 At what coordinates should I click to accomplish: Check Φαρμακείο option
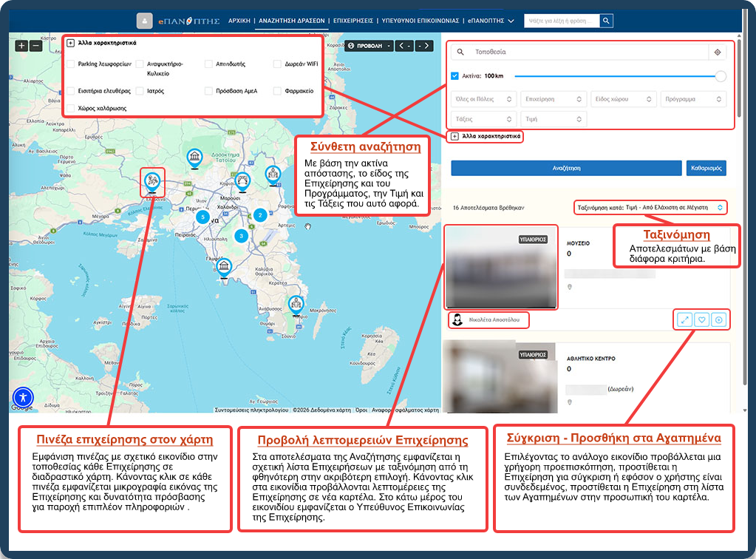click(x=277, y=91)
